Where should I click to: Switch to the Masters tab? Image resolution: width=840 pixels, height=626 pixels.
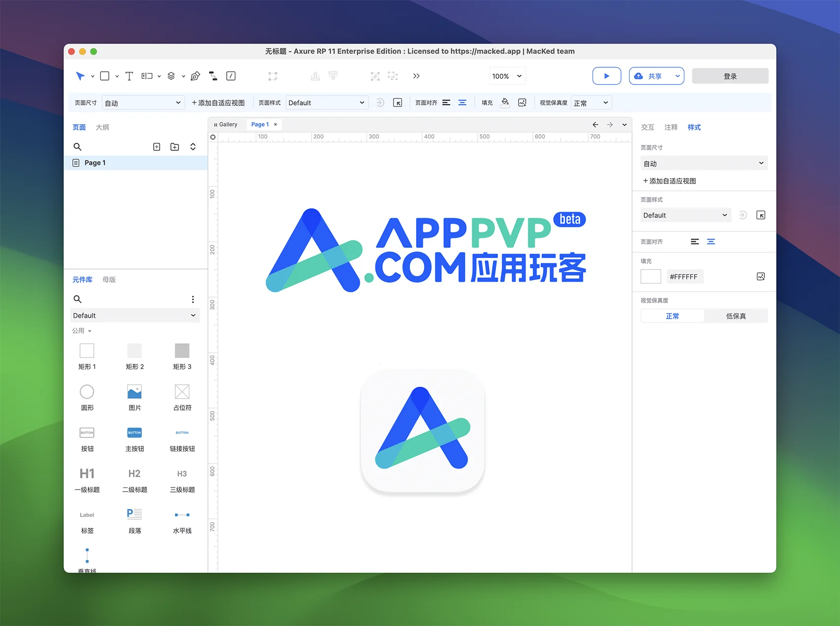tap(109, 279)
